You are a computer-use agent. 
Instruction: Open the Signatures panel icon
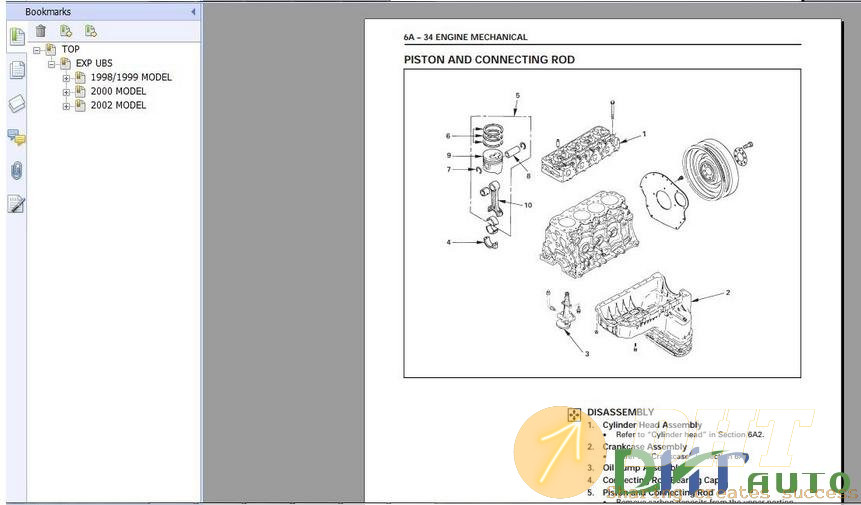coord(16,204)
